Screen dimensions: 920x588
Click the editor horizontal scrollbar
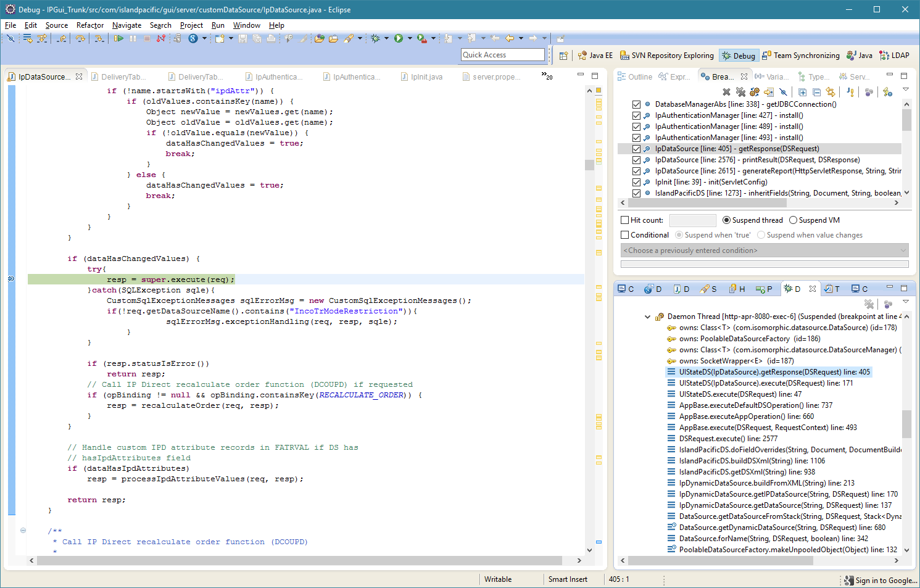[299, 561]
